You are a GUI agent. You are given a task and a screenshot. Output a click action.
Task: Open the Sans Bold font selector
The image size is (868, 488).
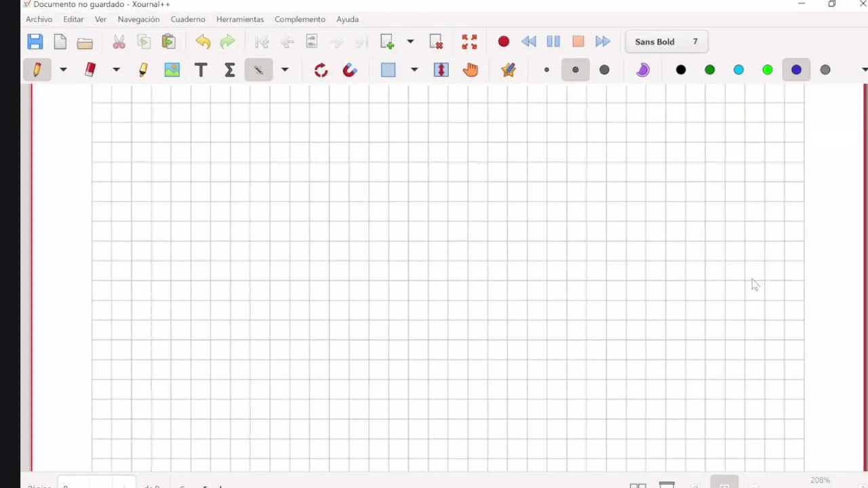click(x=667, y=42)
